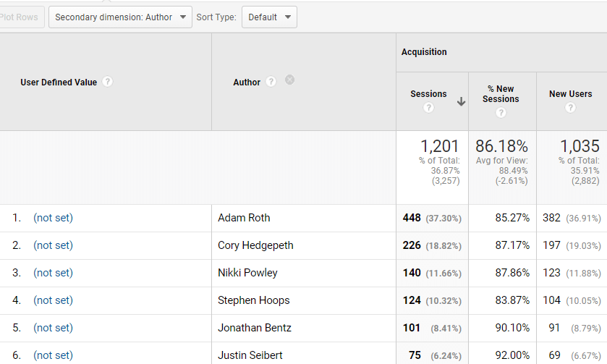The image size is (607, 364).
Task: Select the Cory Hedgepeth author cell
Action: tap(255, 245)
